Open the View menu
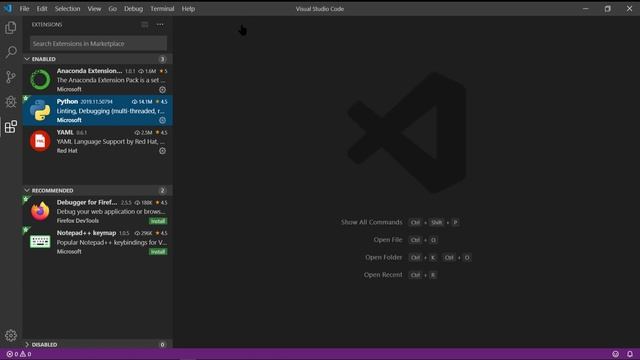This screenshot has height=360, width=640. [94, 9]
